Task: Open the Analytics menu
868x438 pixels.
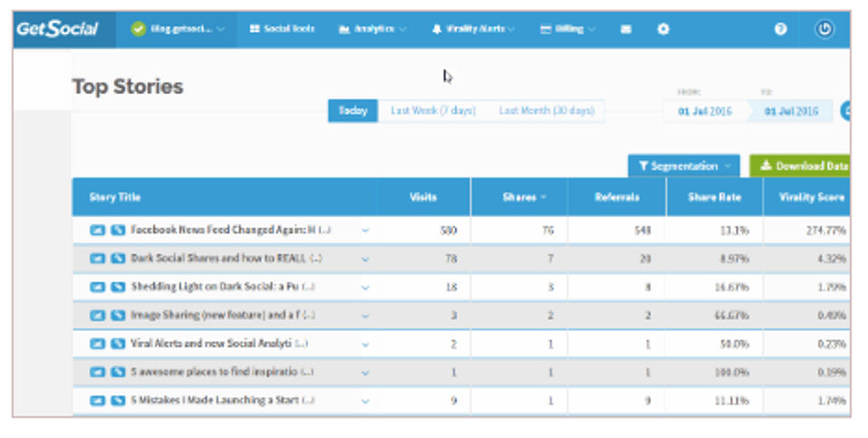Action: click(x=372, y=29)
